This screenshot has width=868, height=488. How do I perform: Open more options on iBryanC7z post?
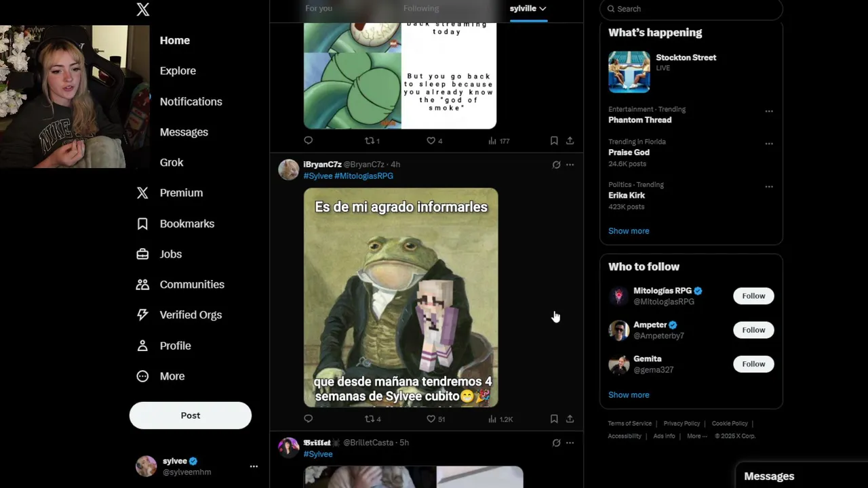[570, 165]
